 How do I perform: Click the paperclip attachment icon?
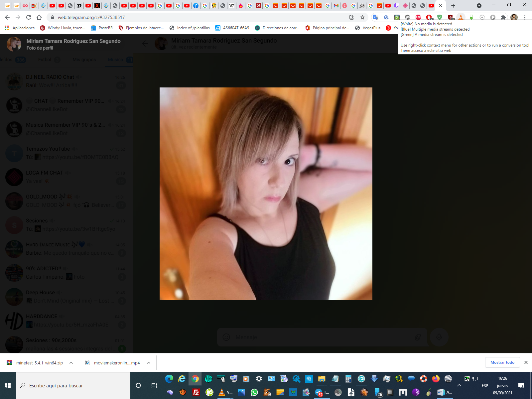pyautogui.click(x=418, y=337)
